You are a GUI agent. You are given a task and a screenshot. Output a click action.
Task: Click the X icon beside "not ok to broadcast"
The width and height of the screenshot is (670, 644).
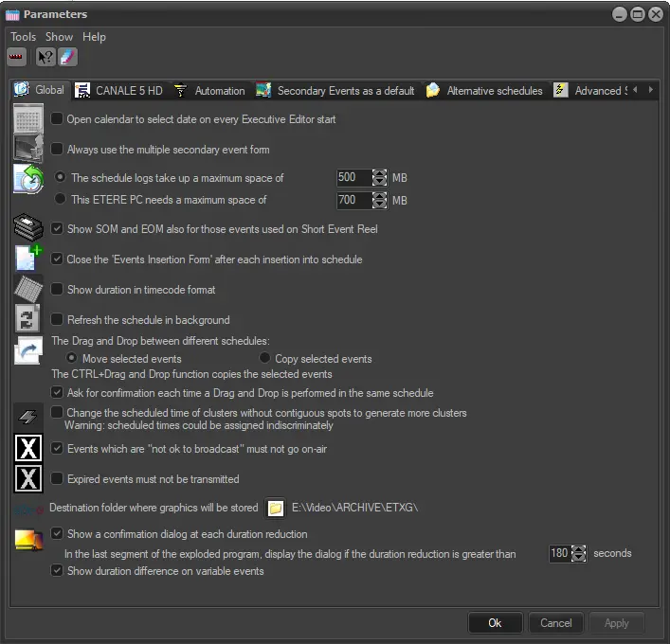pyautogui.click(x=28, y=449)
